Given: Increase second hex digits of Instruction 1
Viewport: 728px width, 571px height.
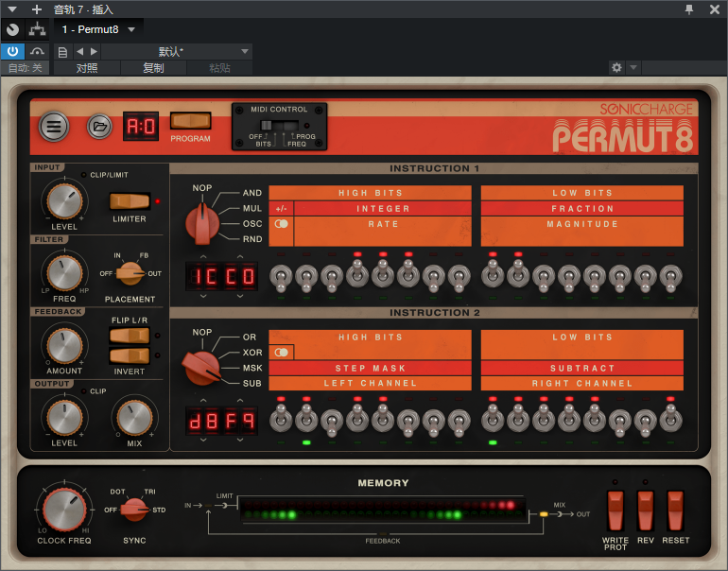Looking at the screenshot, I should point(239,256).
